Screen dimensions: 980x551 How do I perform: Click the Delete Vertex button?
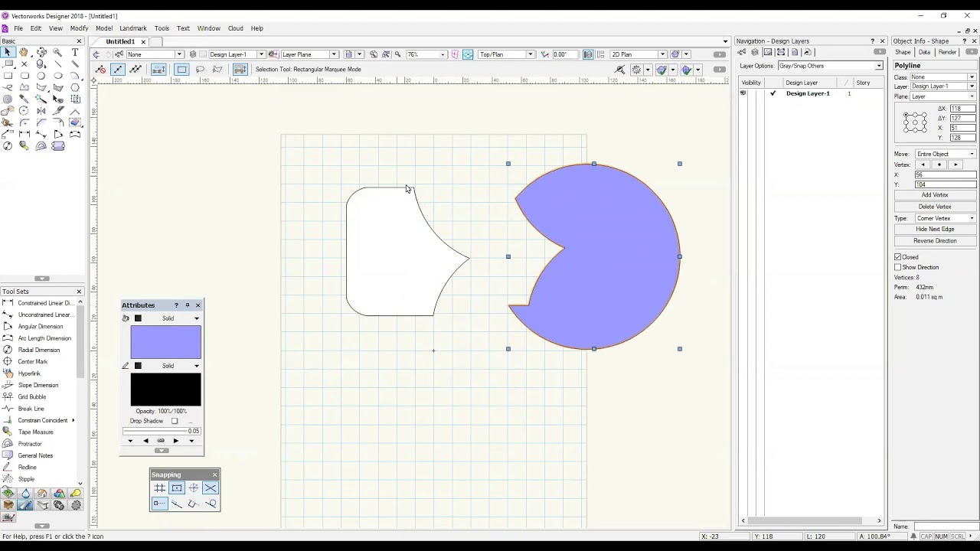click(935, 207)
